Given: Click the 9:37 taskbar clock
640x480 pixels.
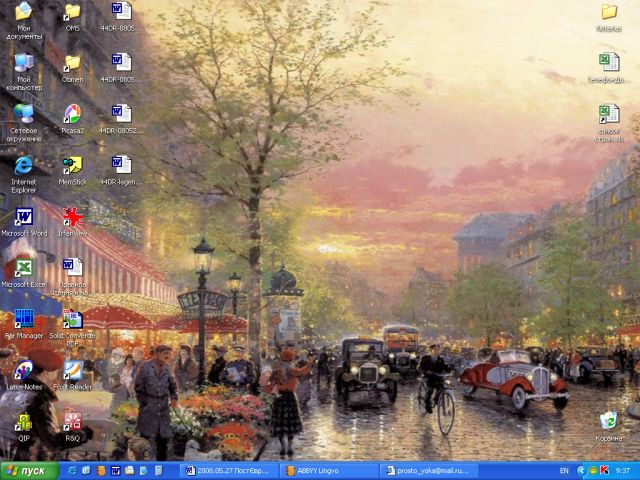Looking at the screenshot, I should [x=623, y=471].
